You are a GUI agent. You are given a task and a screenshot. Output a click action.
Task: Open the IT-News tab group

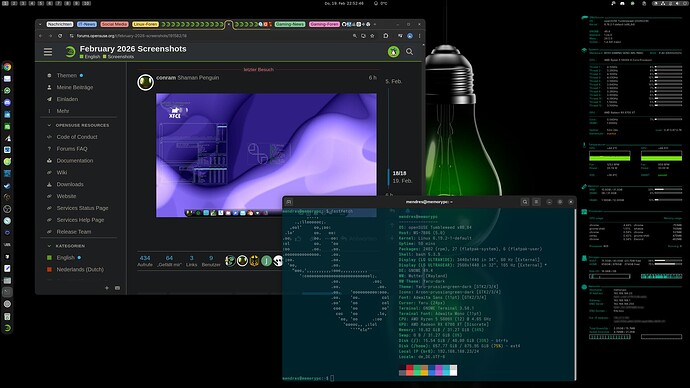click(x=87, y=24)
